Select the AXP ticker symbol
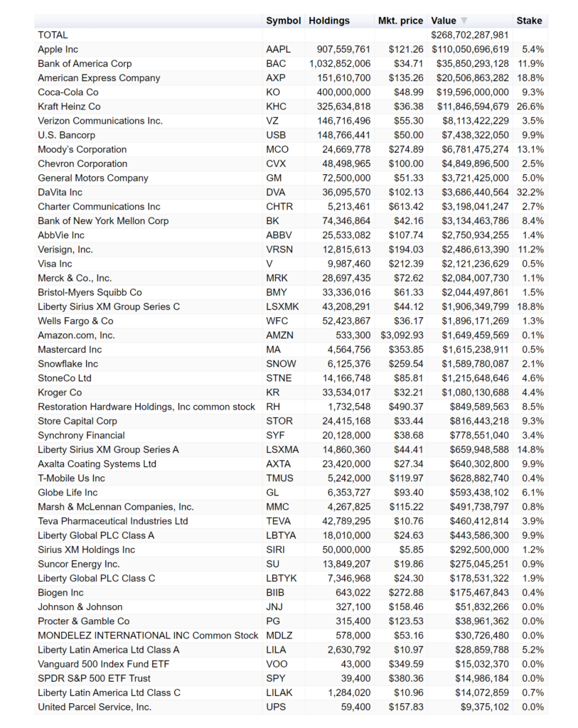The height and width of the screenshot is (728, 578). tap(276, 78)
